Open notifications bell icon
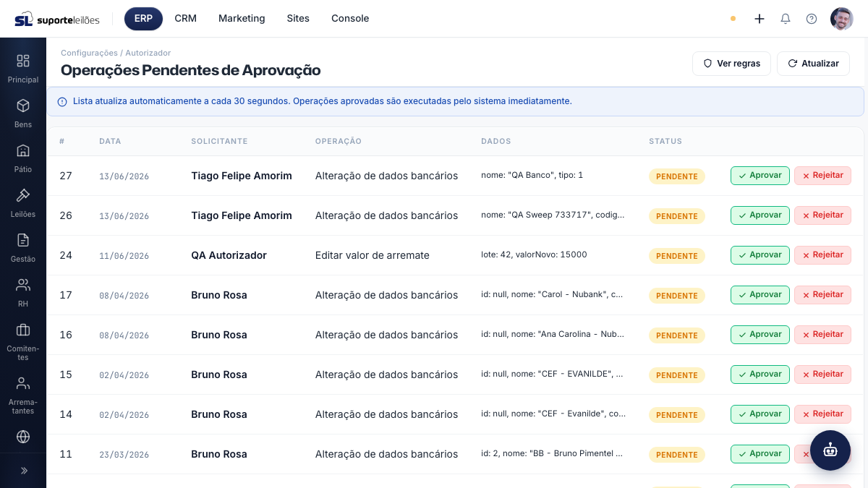 [x=786, y=19]
